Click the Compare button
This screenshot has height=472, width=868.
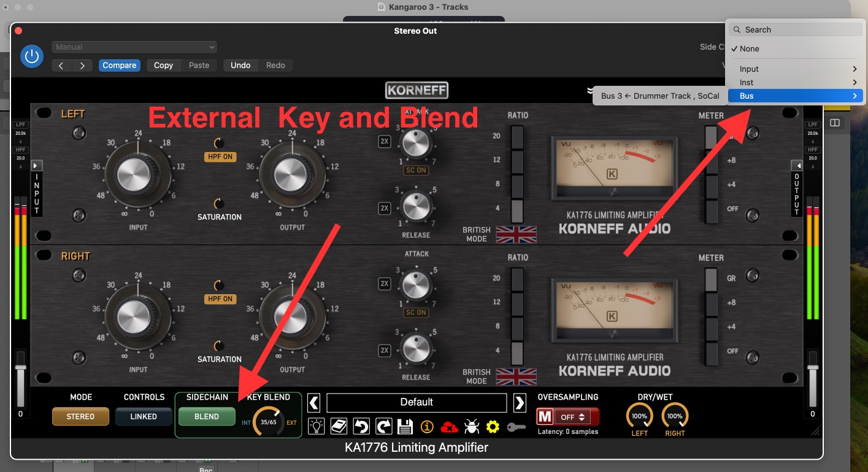coord(119,66)
